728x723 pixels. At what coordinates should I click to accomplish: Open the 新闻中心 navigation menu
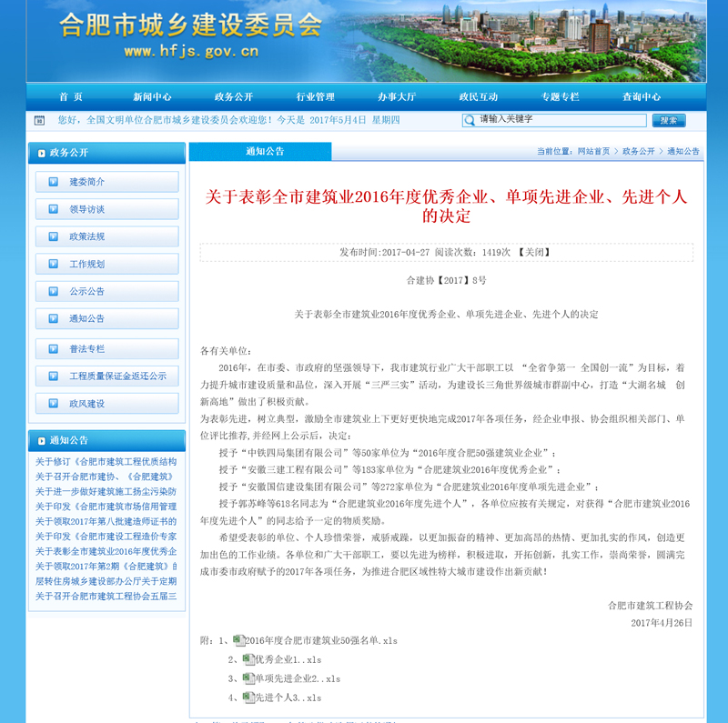(x=152, y=96)
